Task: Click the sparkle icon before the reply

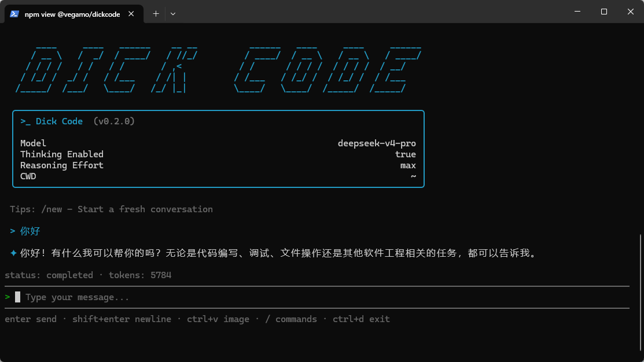Action: (13, 253)
